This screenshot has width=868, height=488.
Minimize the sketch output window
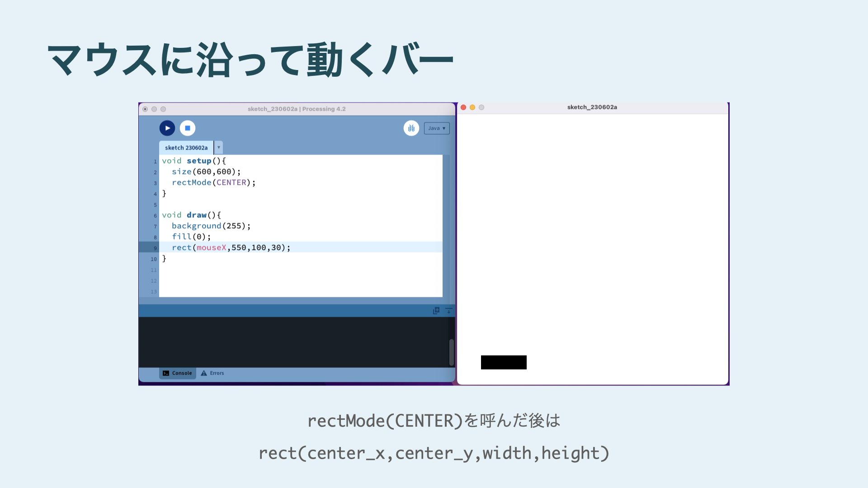(x=472, y=108)
